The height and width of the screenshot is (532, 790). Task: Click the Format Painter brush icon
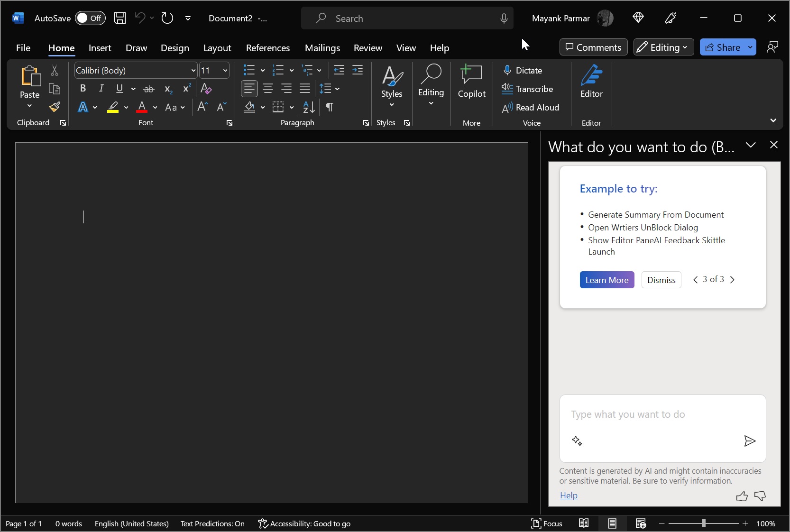[x=55, y=107]
